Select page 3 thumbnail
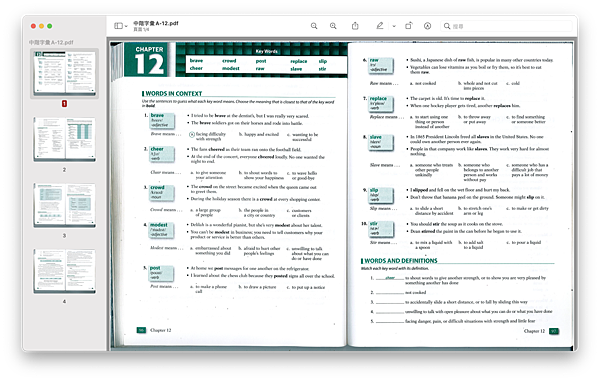The image size is (600, 381). tap(64, 205)
